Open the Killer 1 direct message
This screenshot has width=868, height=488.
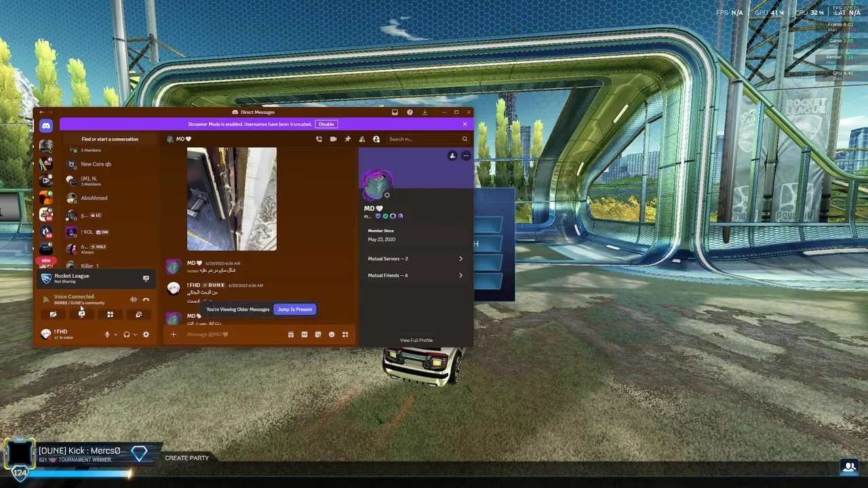tap(110, 265)
